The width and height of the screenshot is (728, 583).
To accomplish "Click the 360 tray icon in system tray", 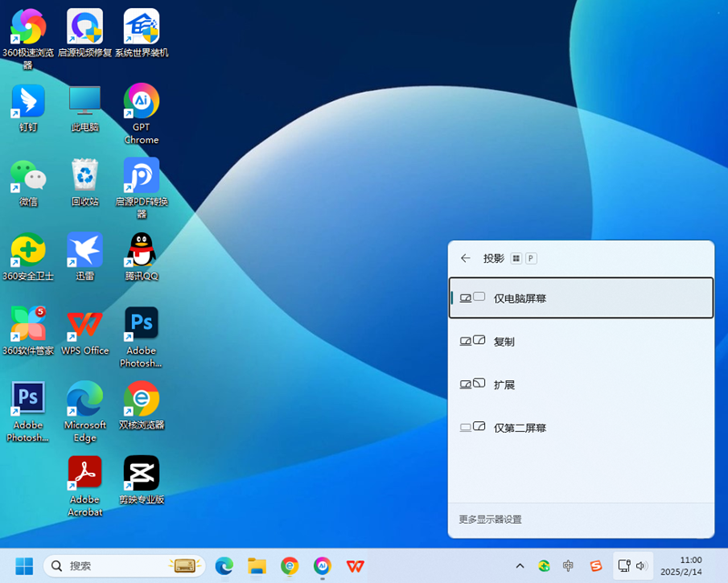I will [x=544, y=566].
